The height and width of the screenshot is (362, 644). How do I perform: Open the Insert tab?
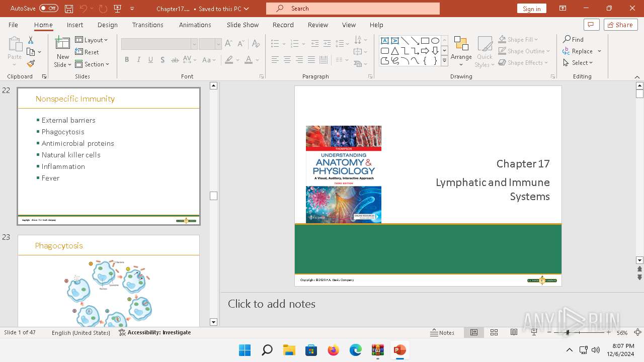pos(75,25)
